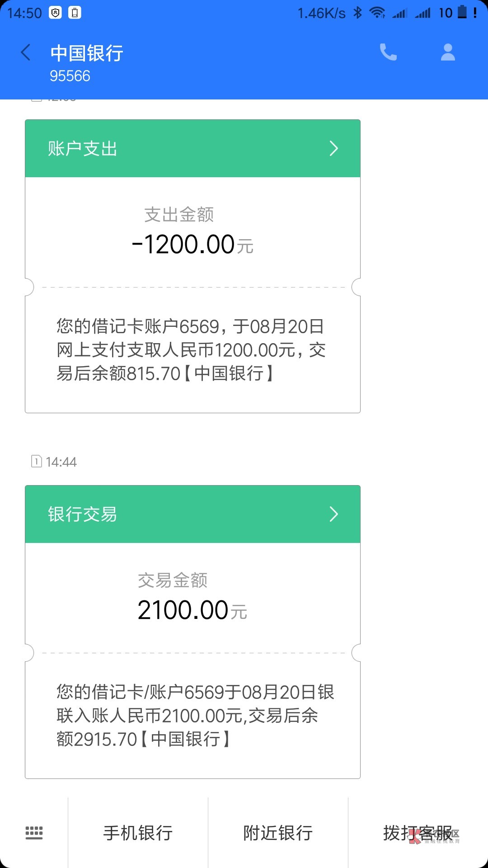
Task: Tap the 银行交易 green header
Action: [x=181, y=514]
